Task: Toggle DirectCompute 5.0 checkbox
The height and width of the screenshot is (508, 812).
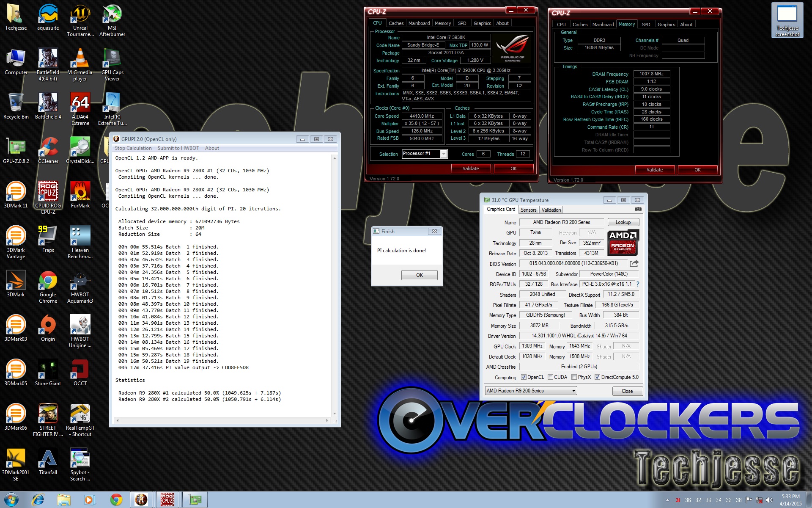Action: coord(597,377)
